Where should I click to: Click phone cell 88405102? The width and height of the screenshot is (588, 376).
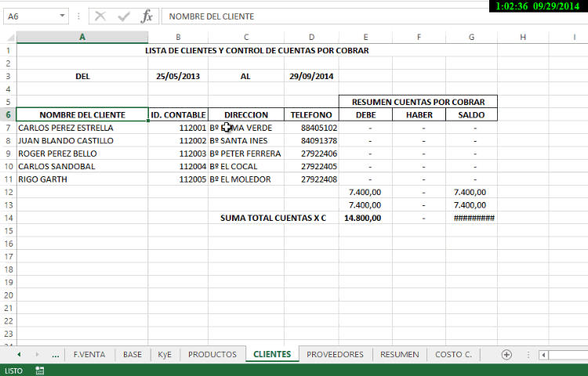click(x=311, y=128)
